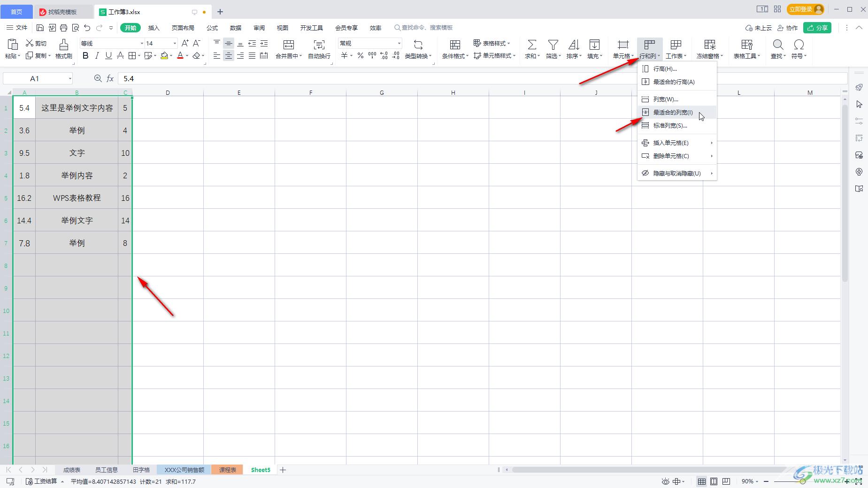Increase font size icon
Screen dimensions: 868x488
pos(185,43)
